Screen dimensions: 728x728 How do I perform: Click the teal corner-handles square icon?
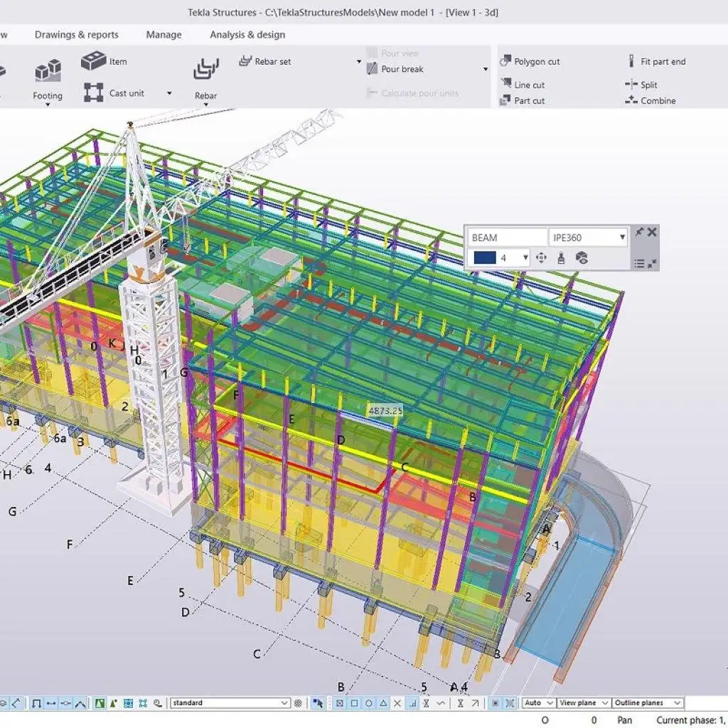[143, 703]
